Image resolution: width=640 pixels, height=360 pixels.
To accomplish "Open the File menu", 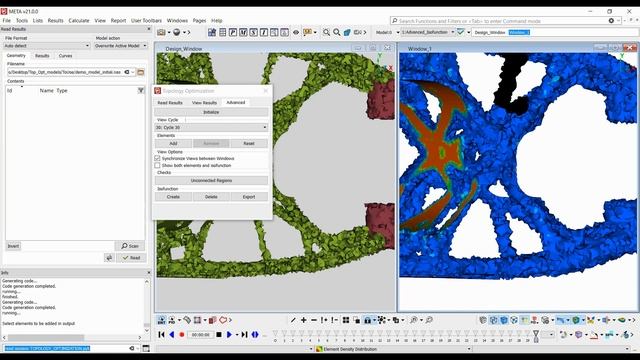I will pyautogui.click(x=7, y=20).
